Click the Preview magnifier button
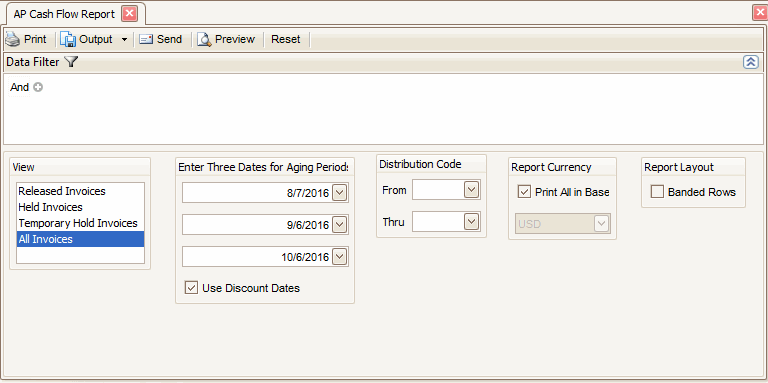The width and height of the screenshot is (768, 383). (226, 39)
